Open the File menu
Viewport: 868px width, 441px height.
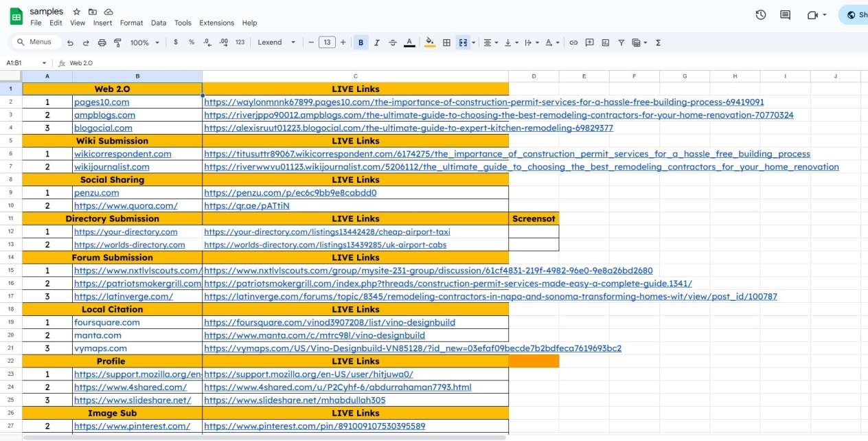(36, 23)
